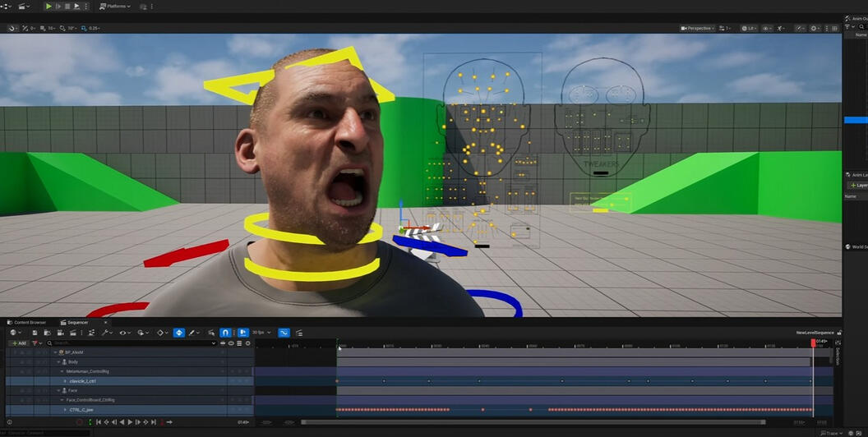Toggle the loop arrow playback option
This screenshot has height=437, width=868.
click(x=169, y=422)
